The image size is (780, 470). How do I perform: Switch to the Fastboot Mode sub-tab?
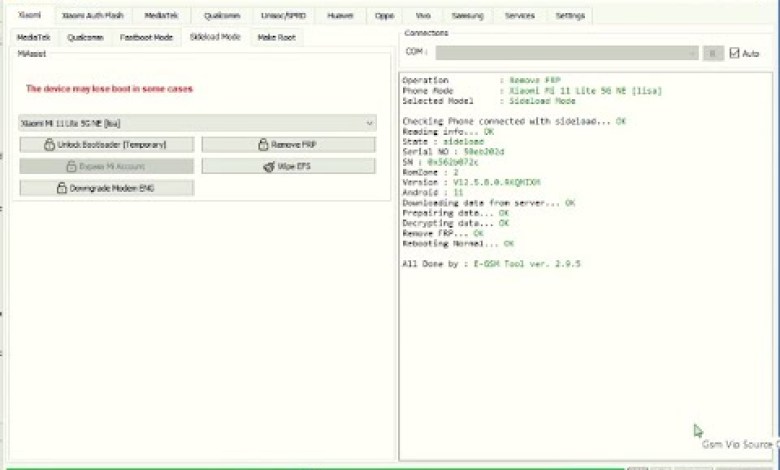click(x=146, y=37)
